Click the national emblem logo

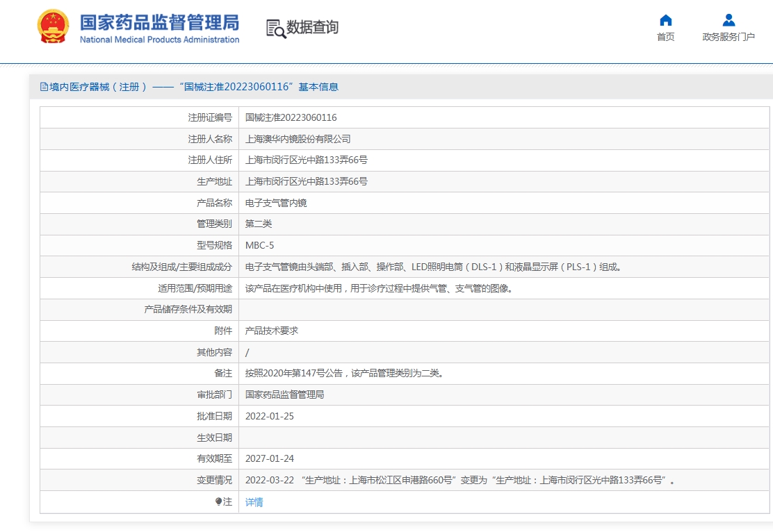coord(53,26)
